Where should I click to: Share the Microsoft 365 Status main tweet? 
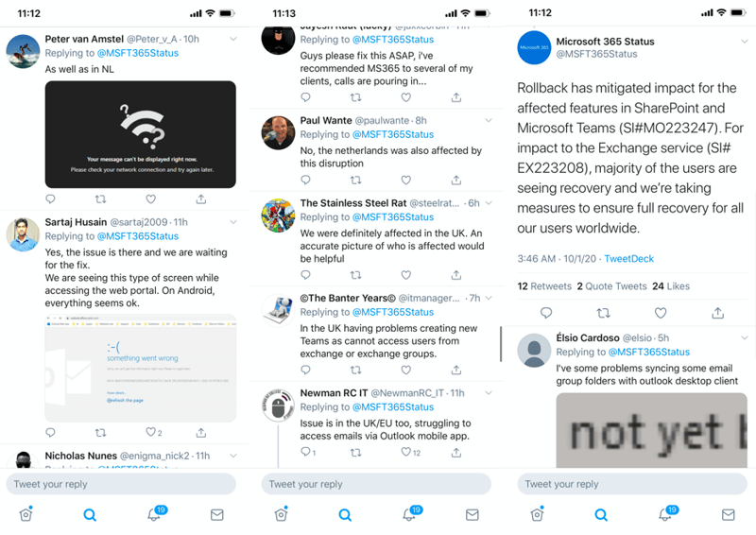tap(718, 313)
